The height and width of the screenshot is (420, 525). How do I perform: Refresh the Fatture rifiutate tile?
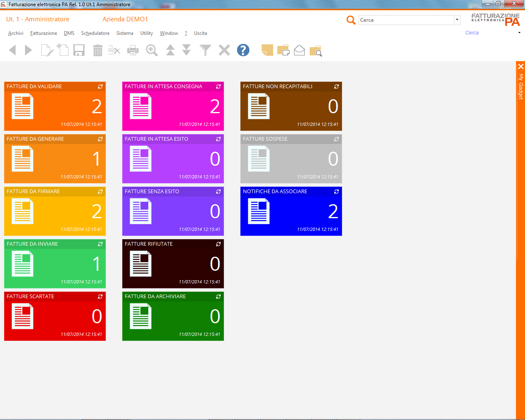tap(218, 244)
